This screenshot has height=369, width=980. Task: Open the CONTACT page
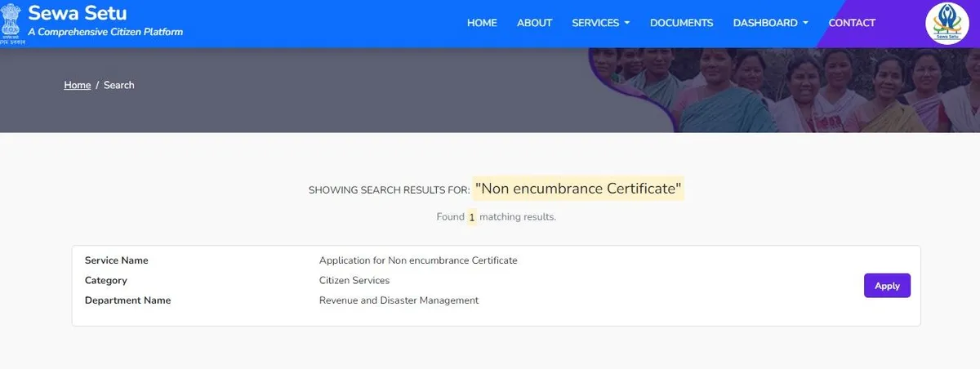pos(852,23)
